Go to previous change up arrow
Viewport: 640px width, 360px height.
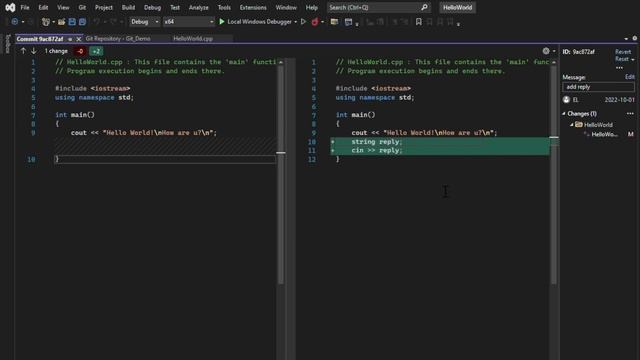click(23, 51)
